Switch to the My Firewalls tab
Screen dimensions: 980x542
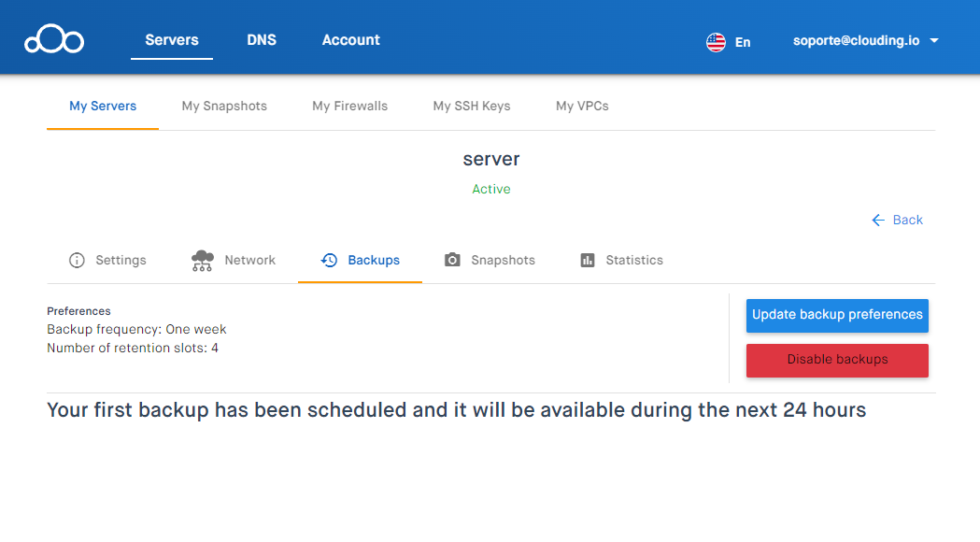(350, 107)
